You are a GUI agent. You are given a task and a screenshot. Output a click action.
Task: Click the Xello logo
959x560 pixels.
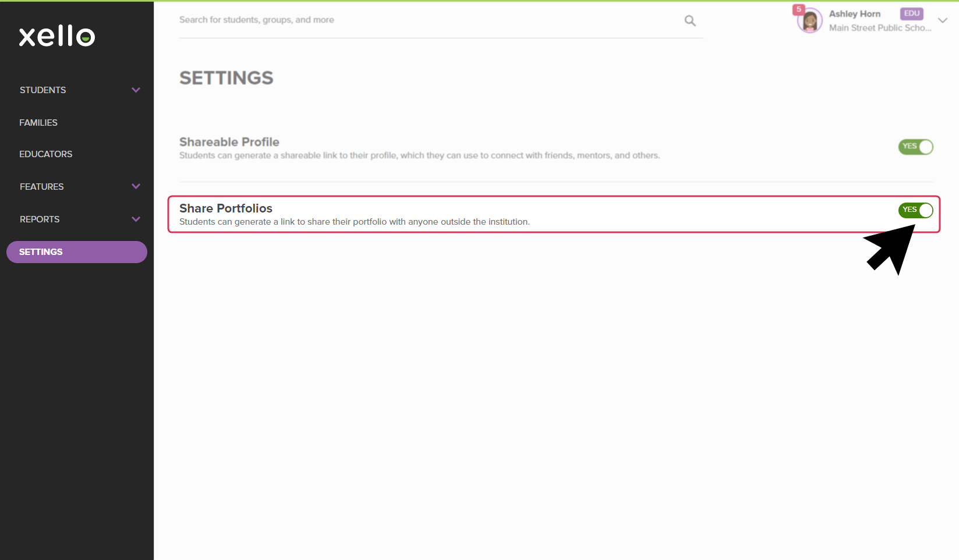(x=57, y=36)
